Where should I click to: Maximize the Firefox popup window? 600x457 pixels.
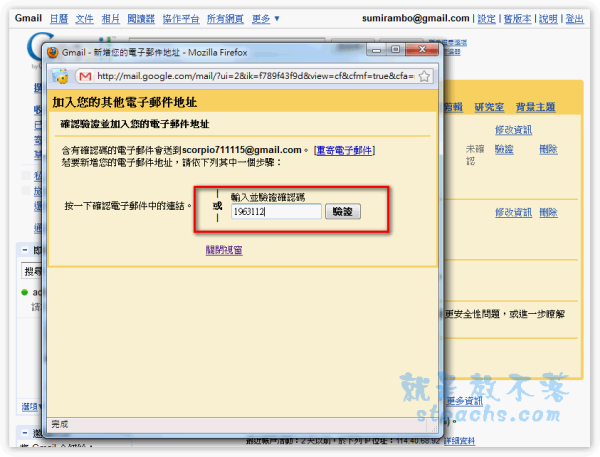click(396, 50)
